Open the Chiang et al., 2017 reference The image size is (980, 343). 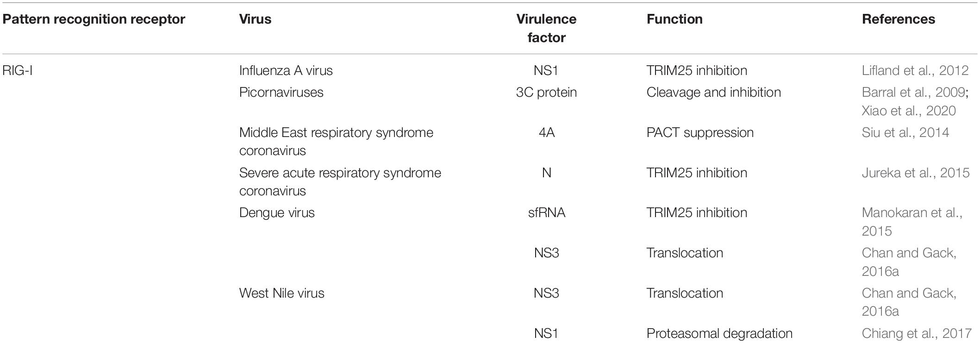(x=916, y=333)
